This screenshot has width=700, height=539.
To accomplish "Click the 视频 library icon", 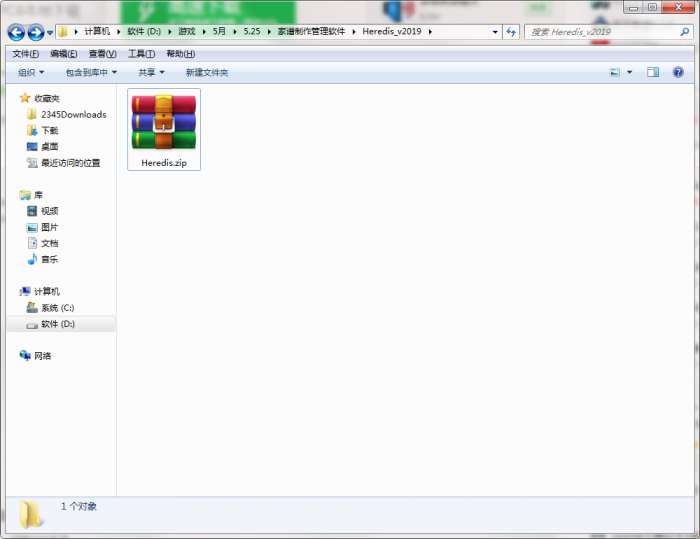I will coord(32,211).
